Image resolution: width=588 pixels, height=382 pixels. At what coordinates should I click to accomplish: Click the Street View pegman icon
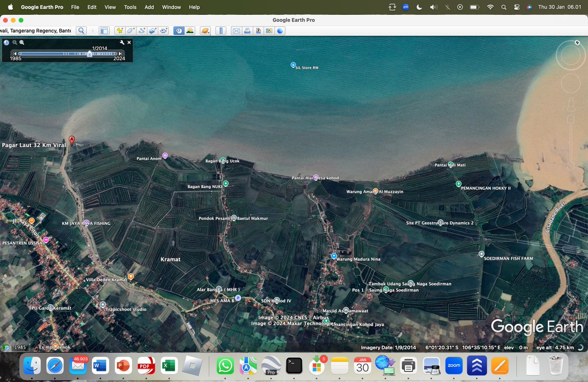(x=571, y=104)
